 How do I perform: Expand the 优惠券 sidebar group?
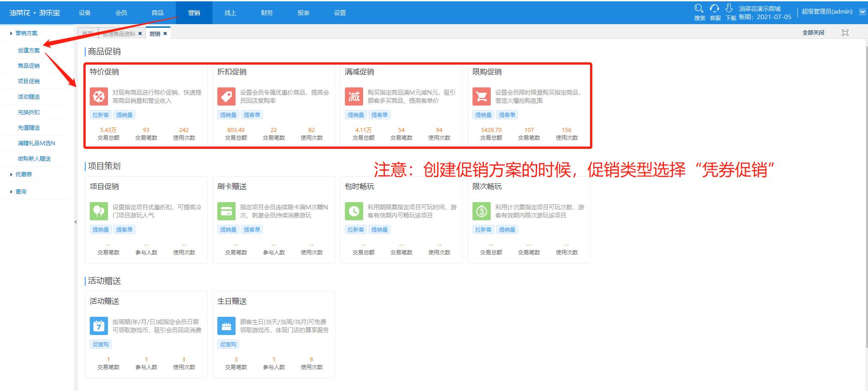click(x=21, y=174)
